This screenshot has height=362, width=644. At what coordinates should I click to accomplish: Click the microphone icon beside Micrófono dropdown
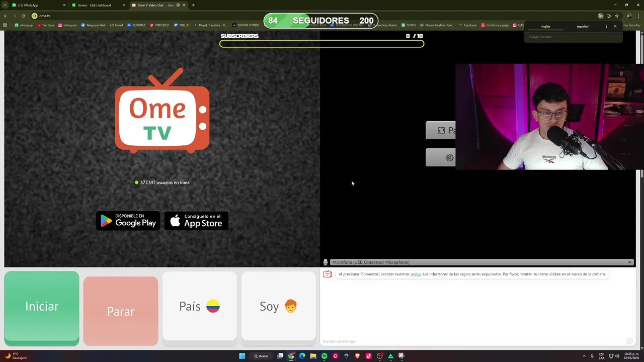(x=326, y=262)
